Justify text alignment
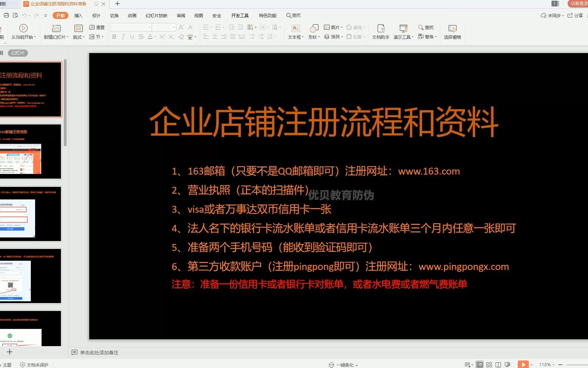Viewport: 588px width, 368px height. tap(233, 37)
